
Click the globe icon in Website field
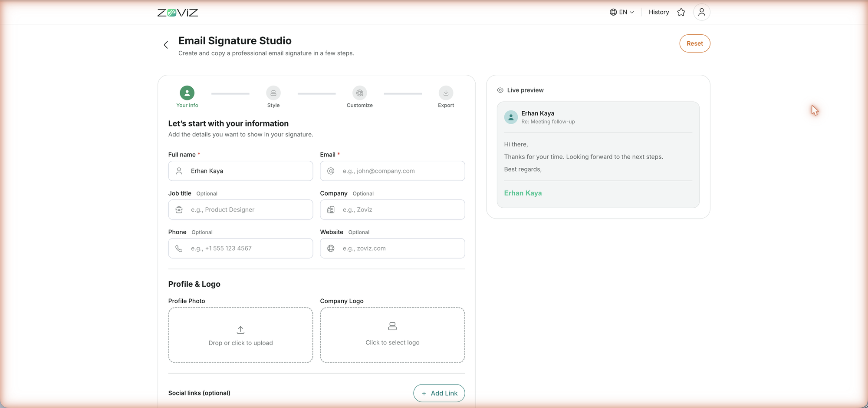pos(331,249)
